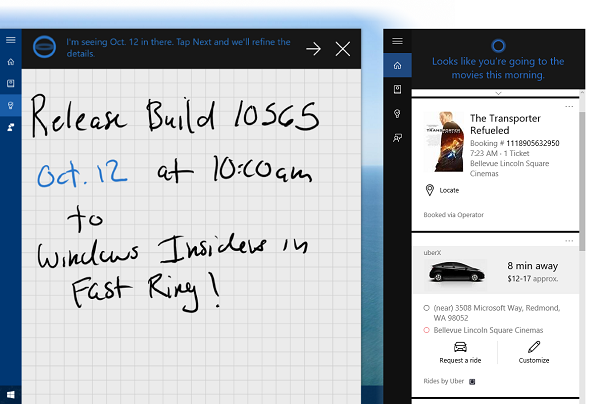Viewport: 600px width, 404px height.
Task: Tap the Next arrow in ink header
Action: coord(313,49)
